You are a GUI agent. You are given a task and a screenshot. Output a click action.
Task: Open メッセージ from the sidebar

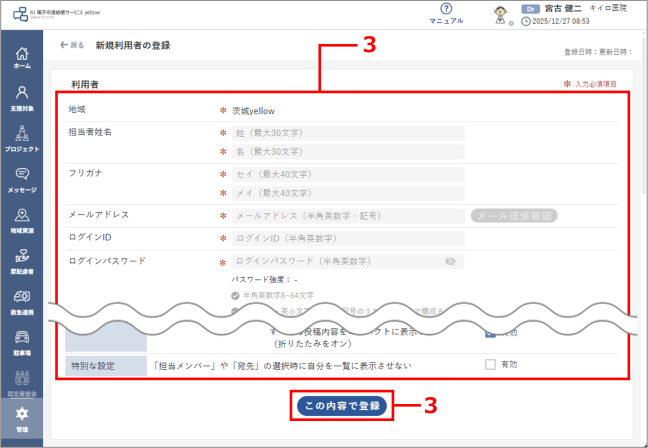(x=22, y=178)
